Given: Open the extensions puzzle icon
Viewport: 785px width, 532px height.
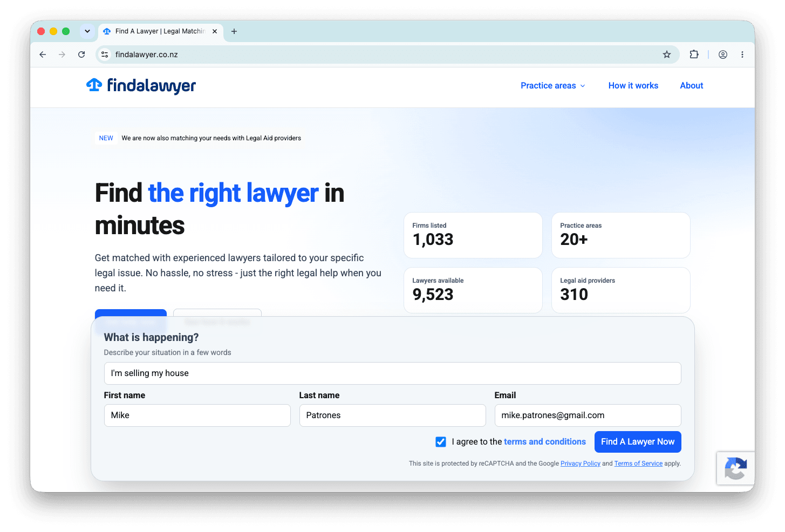Looking at the screenshot, I should [x=694, y=54].
